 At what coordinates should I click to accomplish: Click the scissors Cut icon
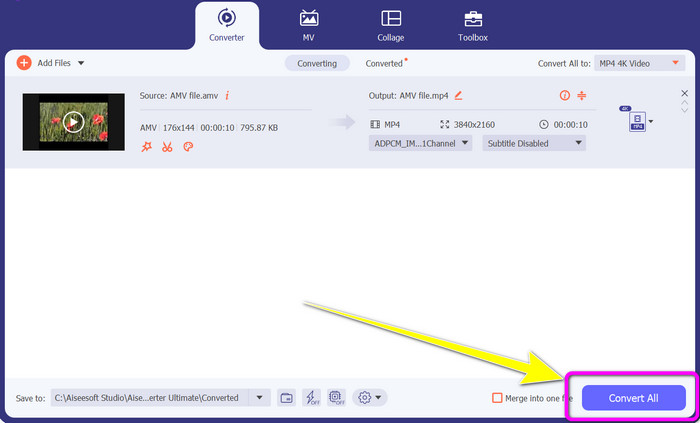[x=166, y=147]
